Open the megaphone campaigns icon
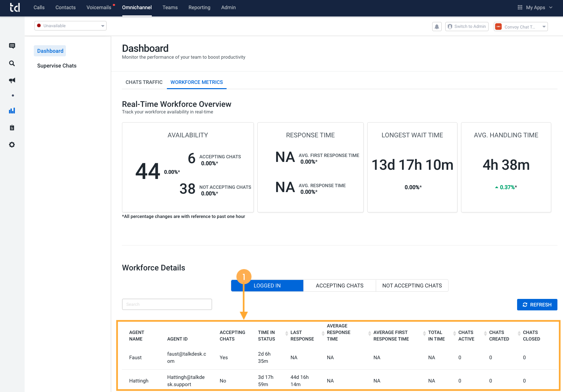 [12, 80]
